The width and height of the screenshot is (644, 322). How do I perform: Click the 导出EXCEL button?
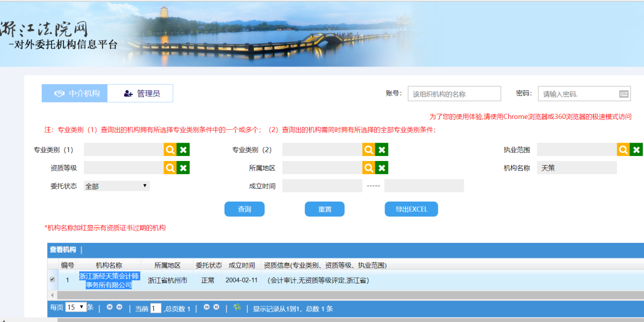click(x=411, y=209)
